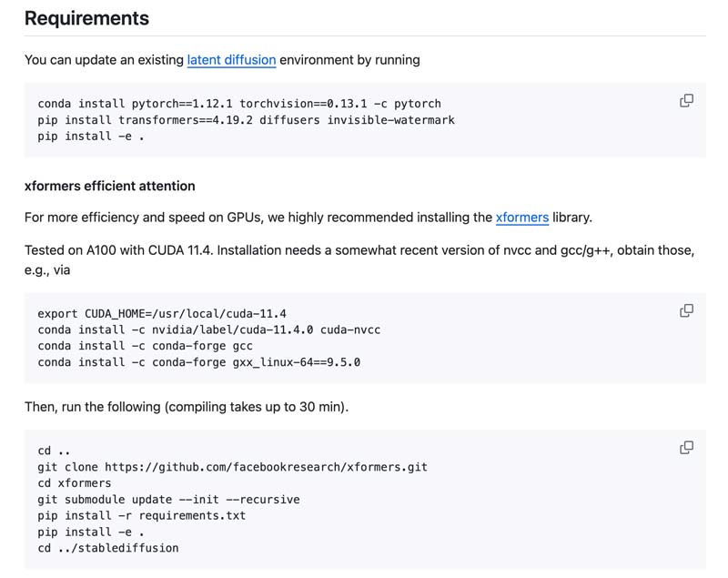Click the line cd xformers
This screenshot has width=728, height=578.
tap(75, 483)
